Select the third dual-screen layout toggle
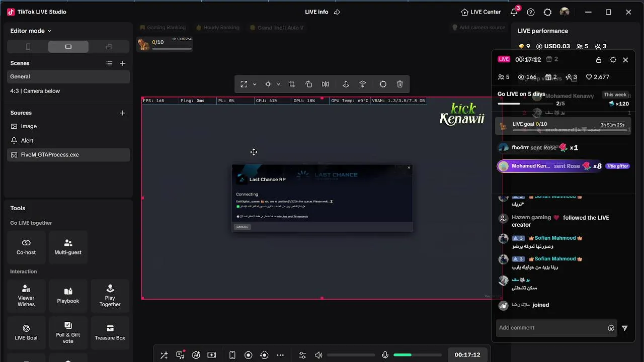This screenshot has height=362, width=644. click(x=109, y=47)
